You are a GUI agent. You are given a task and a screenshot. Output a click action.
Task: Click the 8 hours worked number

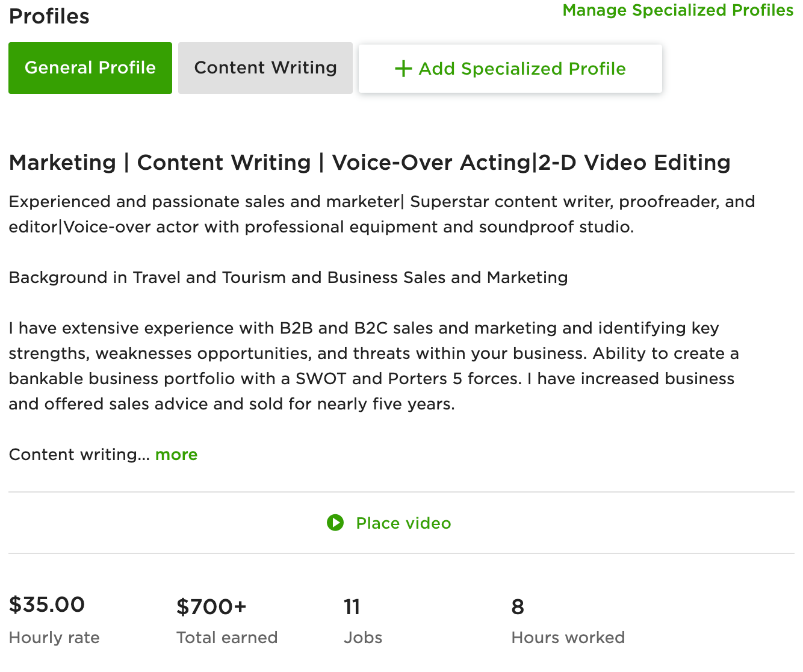click(x=518, y=607)
